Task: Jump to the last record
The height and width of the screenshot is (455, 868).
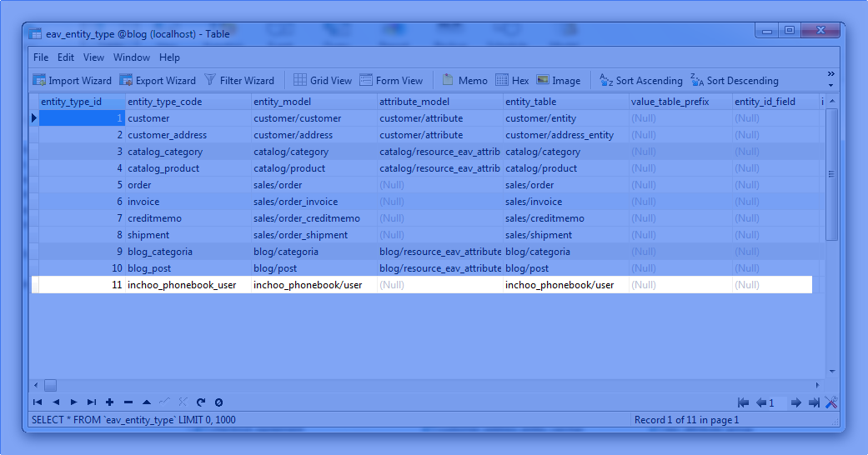Action: coord(92,402)
